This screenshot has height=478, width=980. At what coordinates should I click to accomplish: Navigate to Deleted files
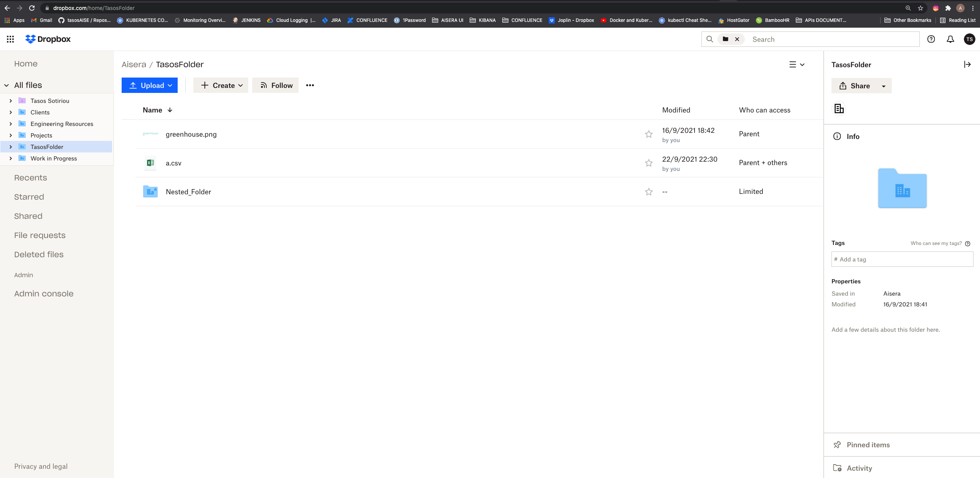coord(39,254)
